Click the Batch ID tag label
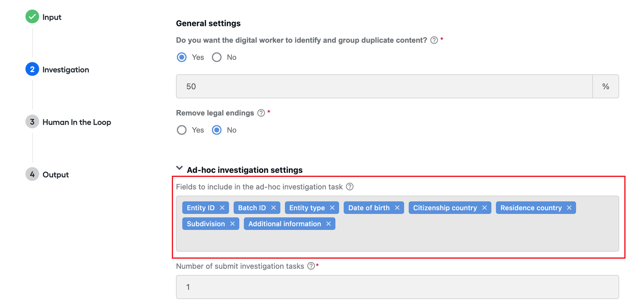644x306 pixels. coord(252,208)
